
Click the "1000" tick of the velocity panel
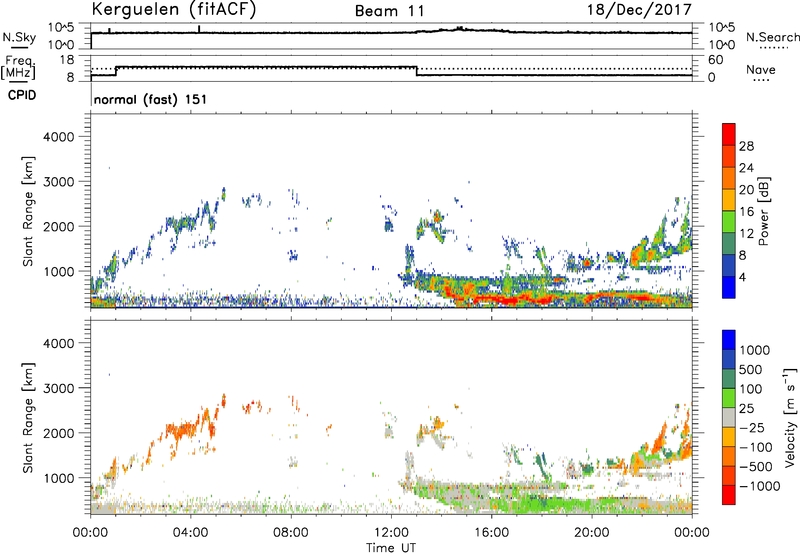click(59, 478)
